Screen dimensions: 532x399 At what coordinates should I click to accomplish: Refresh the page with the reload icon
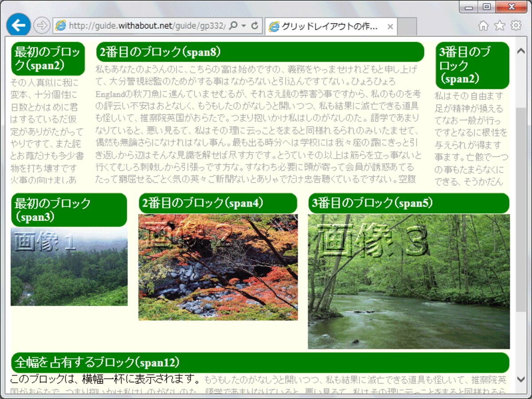click(254, 26)
